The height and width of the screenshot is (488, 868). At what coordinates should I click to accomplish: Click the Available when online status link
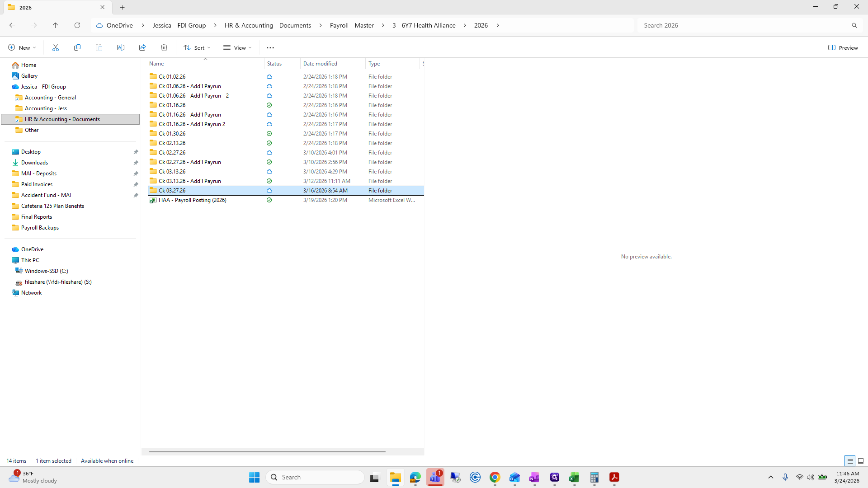107,460
